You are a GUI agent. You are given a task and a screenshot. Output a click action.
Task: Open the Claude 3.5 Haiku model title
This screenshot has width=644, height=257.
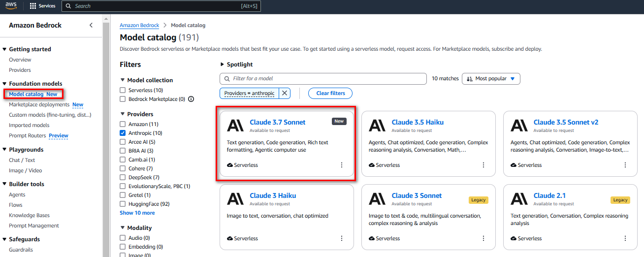(x=417, y=122)
